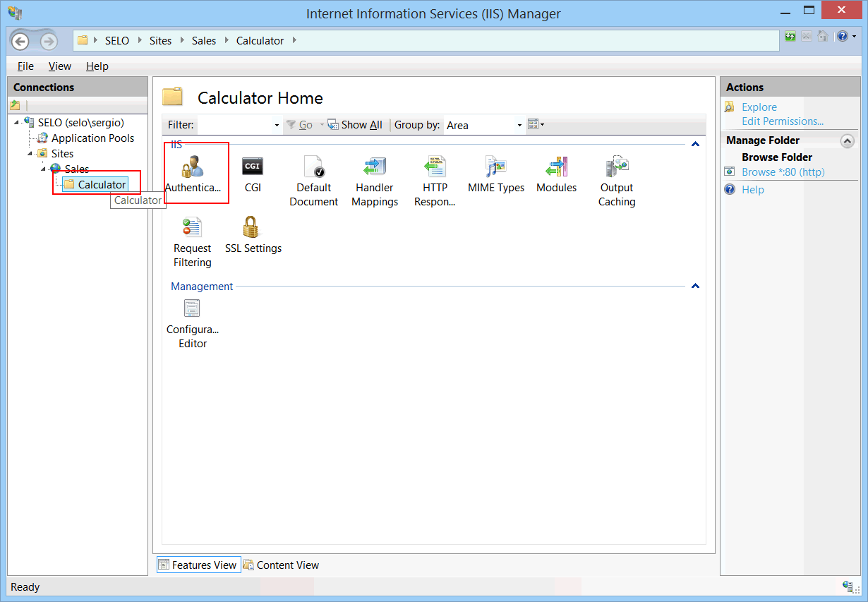Collapse the IIS group section
Viewport: 868px width, 602px height.
click(695, 144)
